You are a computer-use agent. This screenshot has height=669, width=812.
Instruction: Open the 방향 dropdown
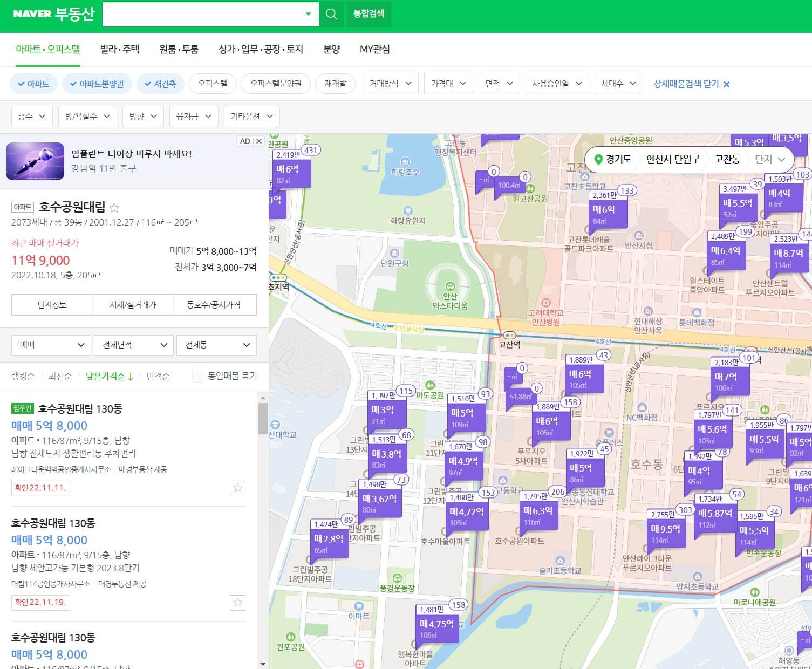(143, 117)
